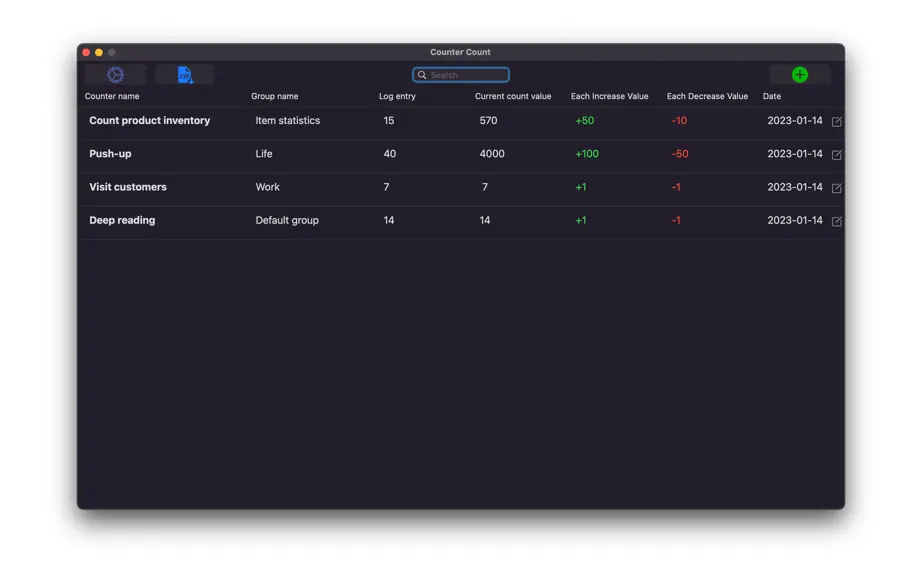
Task: Sort by Counter name column header
Action: coord(112,96)
